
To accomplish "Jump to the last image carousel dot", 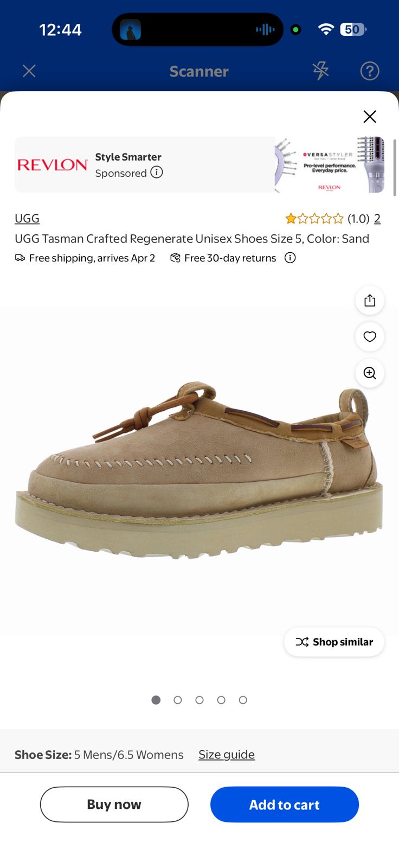I will point(243,700).
